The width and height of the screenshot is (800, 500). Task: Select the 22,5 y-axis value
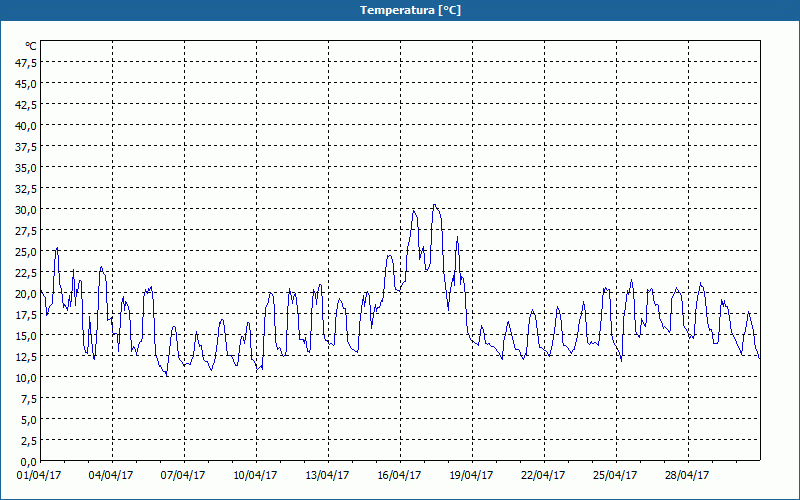coord(26,272)
